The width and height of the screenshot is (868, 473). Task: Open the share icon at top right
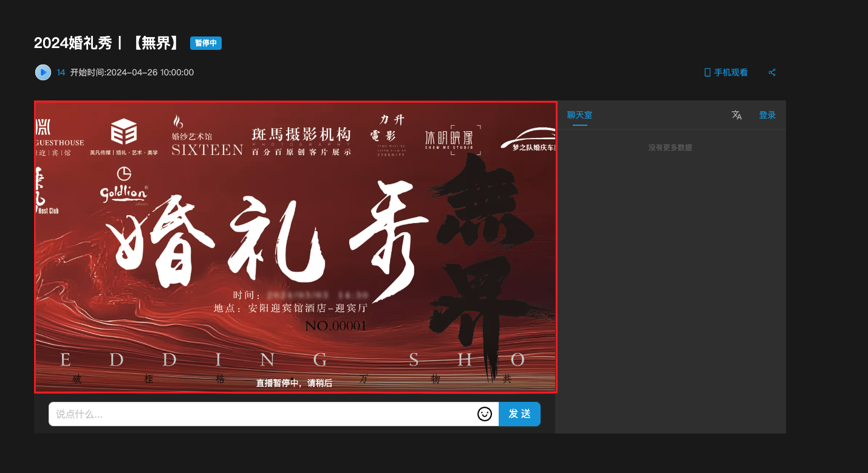coord(772,72)
